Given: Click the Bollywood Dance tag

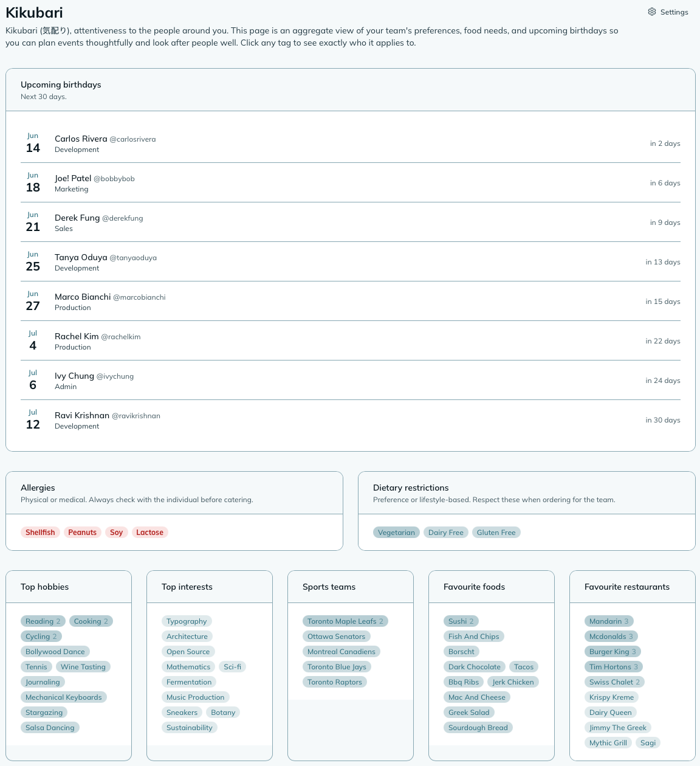Looking at the screenshot, I should [x=55, y=652].
